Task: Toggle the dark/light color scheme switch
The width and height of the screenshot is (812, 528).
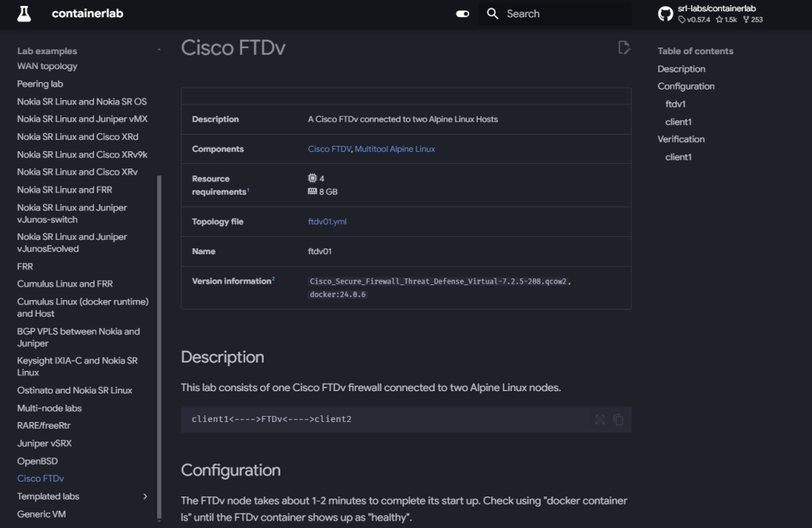Action: 462,14
